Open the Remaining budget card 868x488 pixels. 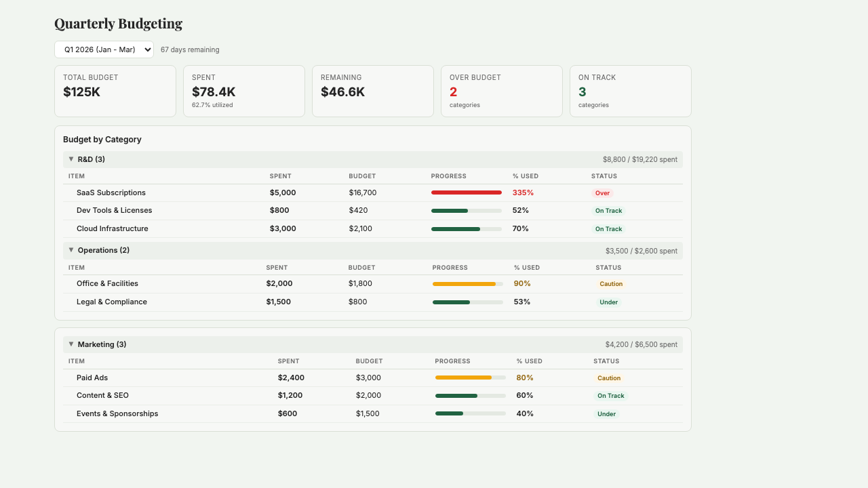[x=372, y=91]
